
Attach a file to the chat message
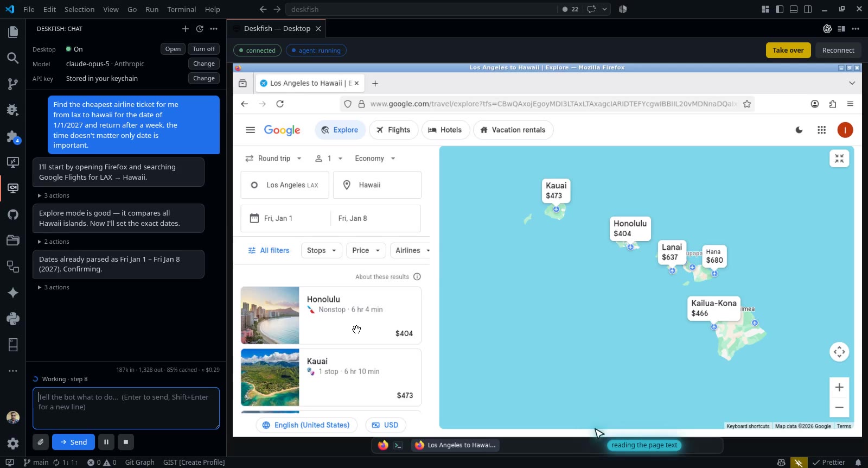pos(41,442)
